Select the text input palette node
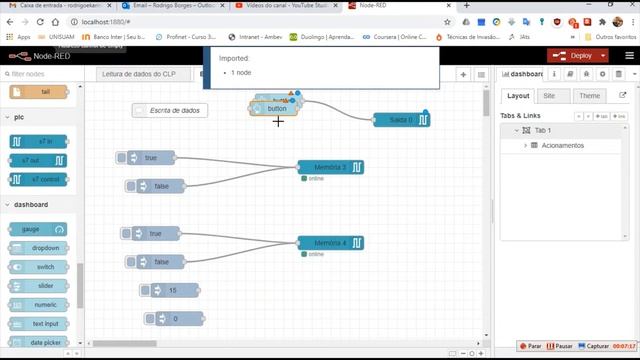The width and height of the screenshot is (640, 360). [x=38, y=324]
